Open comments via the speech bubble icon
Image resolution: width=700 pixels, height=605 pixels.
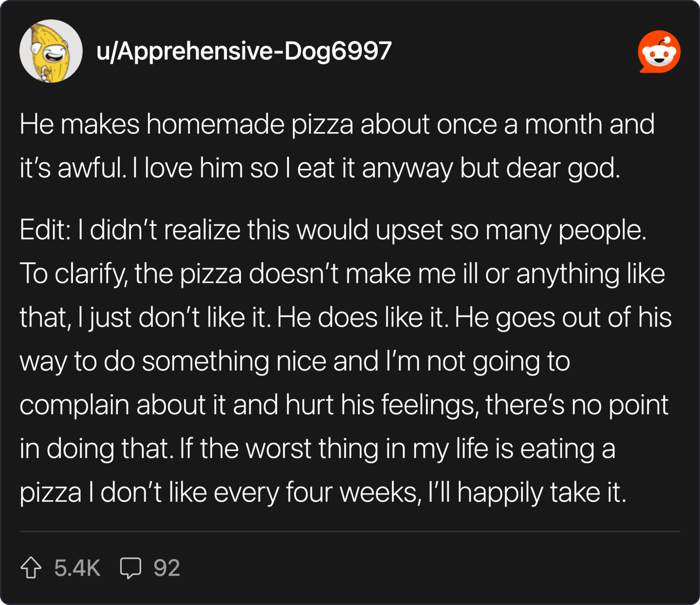tap(130, 568)
